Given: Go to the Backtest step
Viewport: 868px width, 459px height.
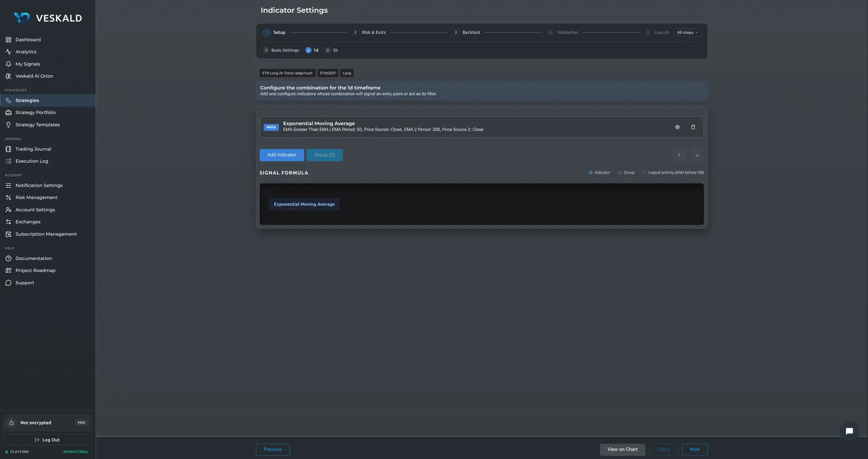Looking at the screenshot, I should tap(467, 33).
